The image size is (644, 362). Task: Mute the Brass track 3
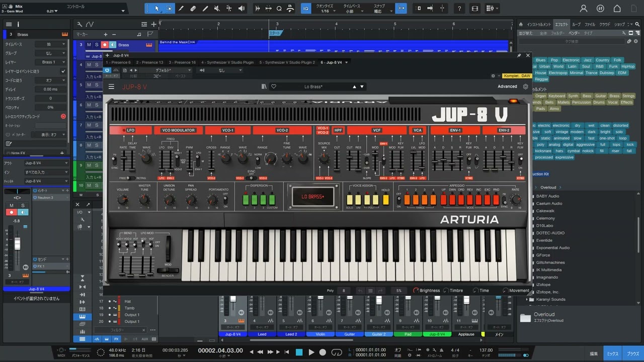[89, 45]
